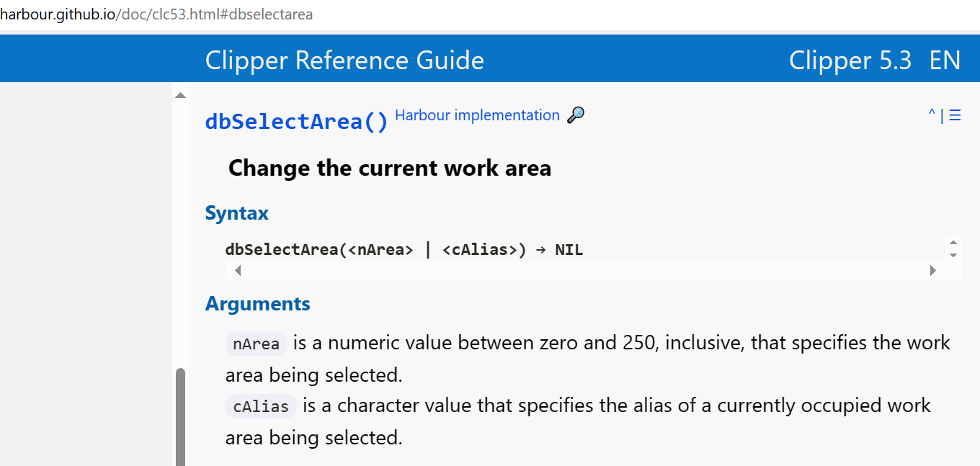Click the magnifier icon beside Harbour implementation
The width and height of the screenshot is (980, 466).
(x=576, y=115)
